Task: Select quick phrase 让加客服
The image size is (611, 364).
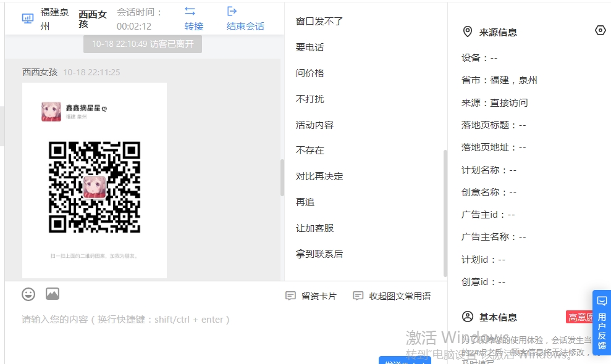Action: click(314, 228)
